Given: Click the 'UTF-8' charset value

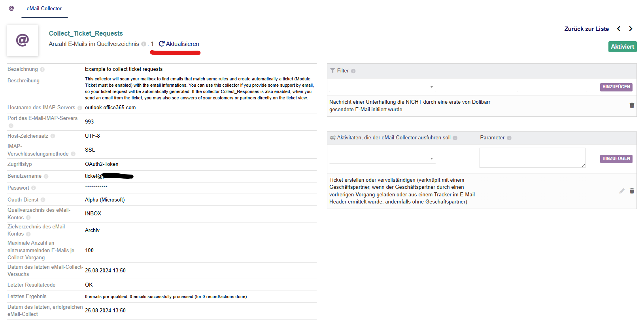Looking at the screenshot, I should coord(93,136).
